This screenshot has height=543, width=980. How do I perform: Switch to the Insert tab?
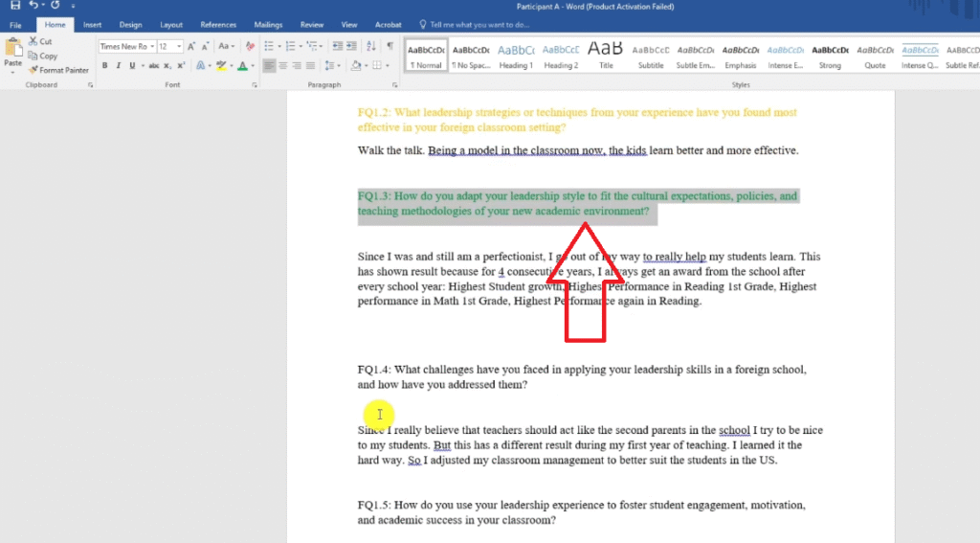pos(92,24)
